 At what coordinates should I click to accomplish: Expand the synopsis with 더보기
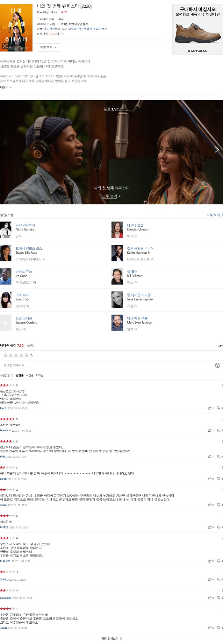6,87
